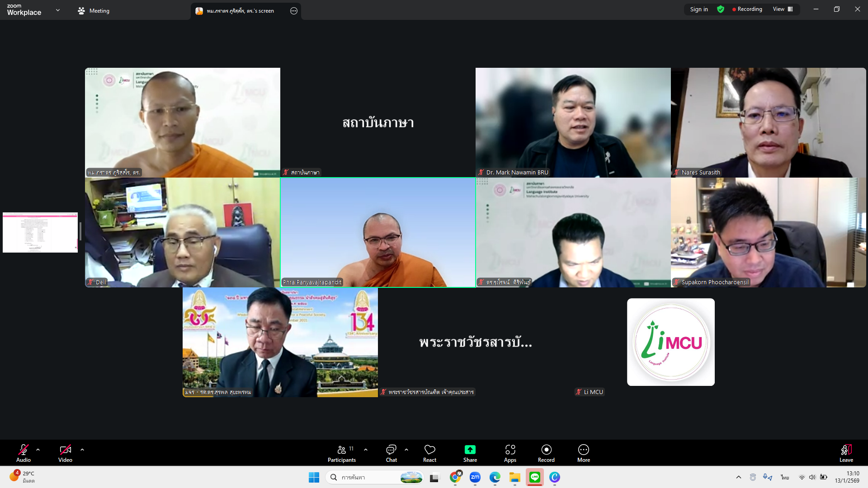Click the Leave meeting icon
This screenshot has height=488, width=868.
coord(846,450)
